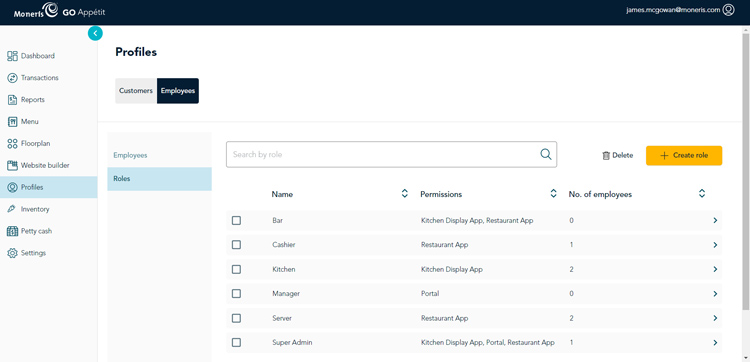Click the Settings gear icon
Image resolution: width=750 pixels, height=362 pixels.
[12, 253]
